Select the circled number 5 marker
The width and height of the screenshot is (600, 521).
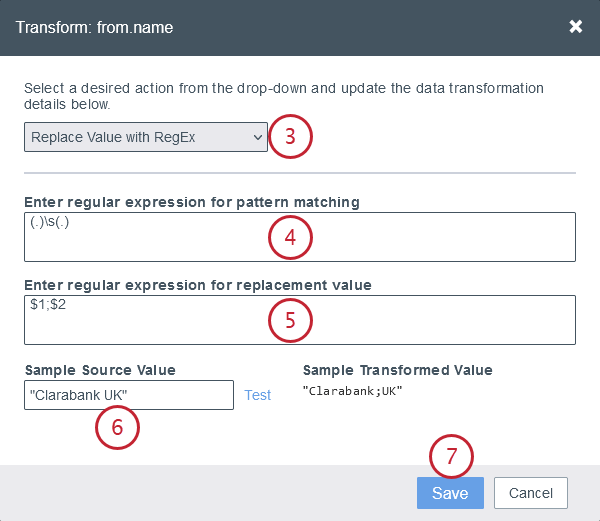[x=291, y=320]
